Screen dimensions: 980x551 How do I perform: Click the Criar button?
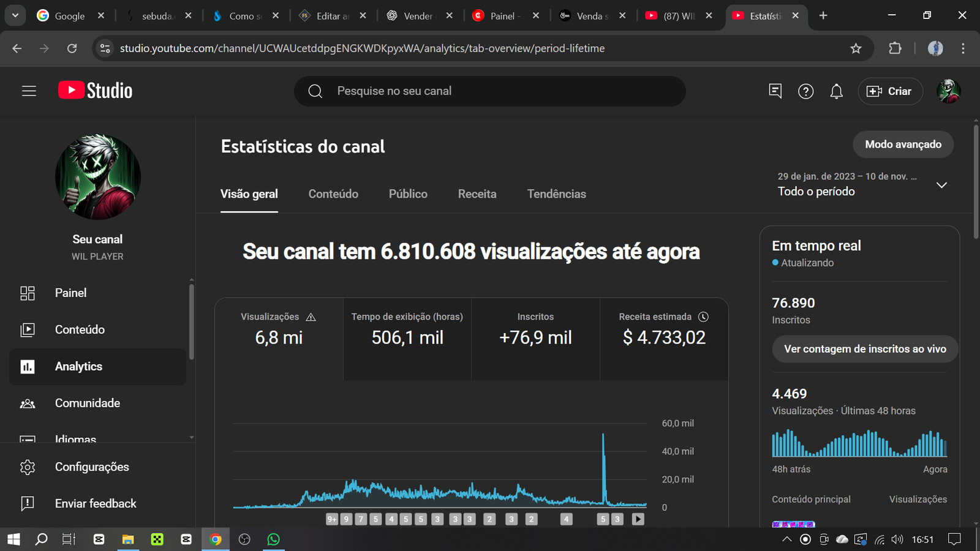tap(890, 91)
